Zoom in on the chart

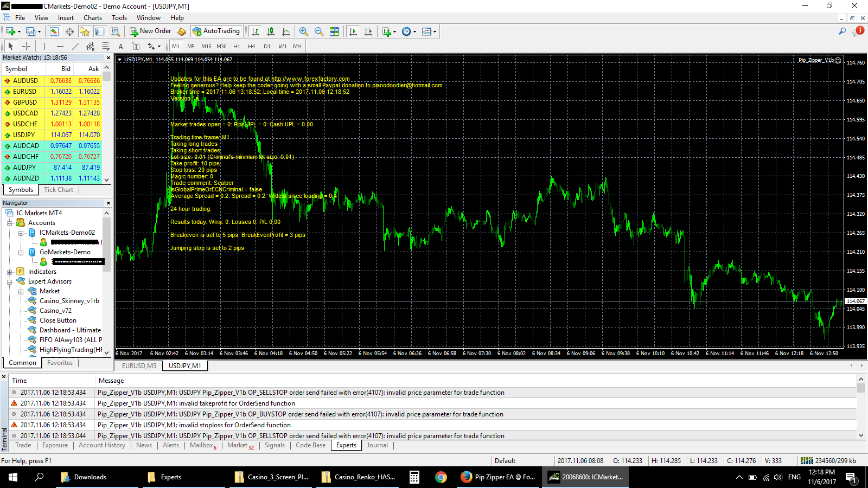tap(304, 31)
